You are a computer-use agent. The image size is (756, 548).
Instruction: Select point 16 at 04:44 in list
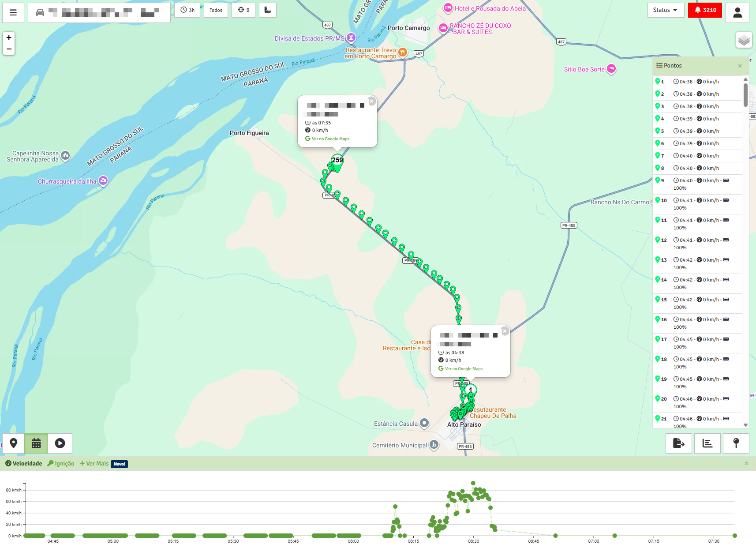click(697, 323)
